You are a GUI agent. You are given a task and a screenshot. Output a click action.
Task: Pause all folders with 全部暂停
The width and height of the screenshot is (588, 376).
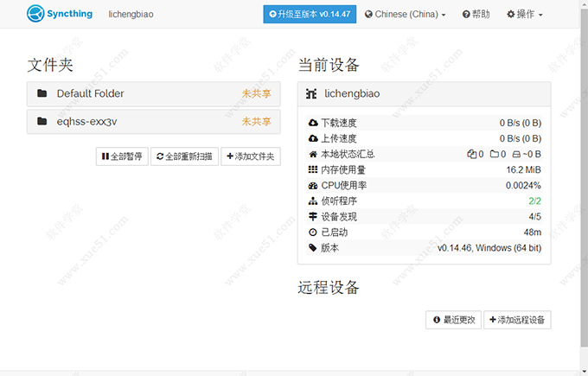122,156
